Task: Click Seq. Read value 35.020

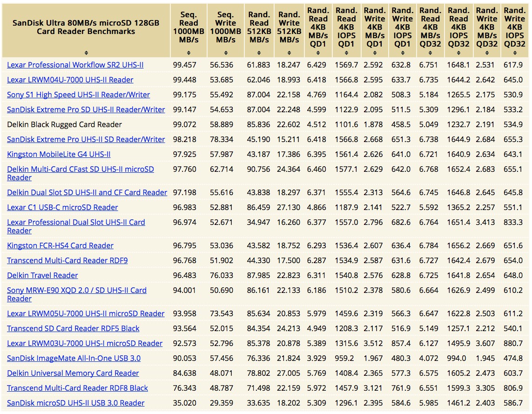Action: (185, 403)
